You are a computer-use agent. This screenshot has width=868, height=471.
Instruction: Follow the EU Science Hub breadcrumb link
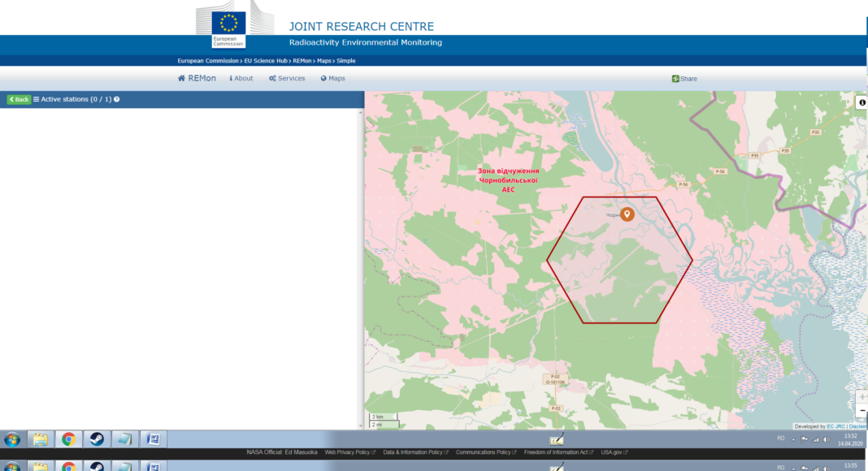click(x=266, y=61)
